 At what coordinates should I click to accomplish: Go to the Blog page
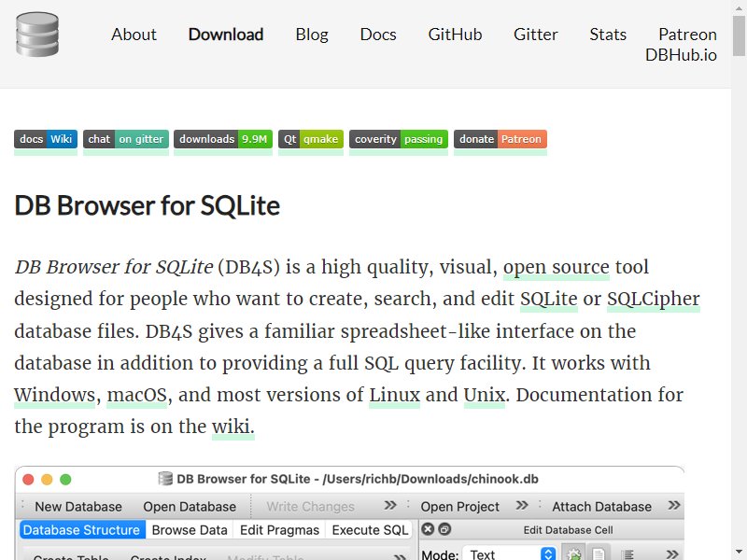[312, 35]
